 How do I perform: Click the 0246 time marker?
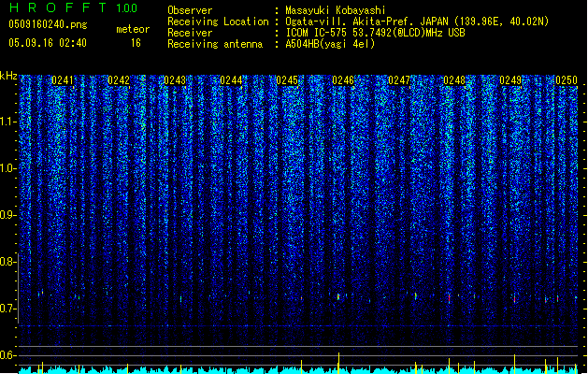[343, 80]
